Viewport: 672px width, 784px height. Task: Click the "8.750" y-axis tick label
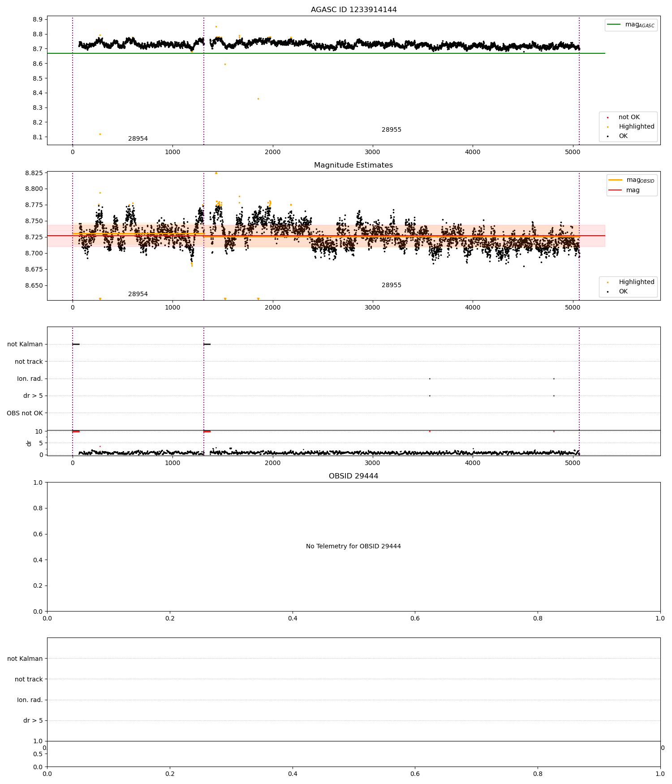pos(34,221)
